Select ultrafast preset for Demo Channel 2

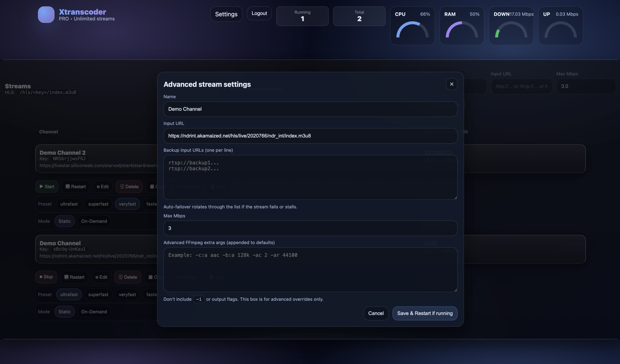[69, 204]
